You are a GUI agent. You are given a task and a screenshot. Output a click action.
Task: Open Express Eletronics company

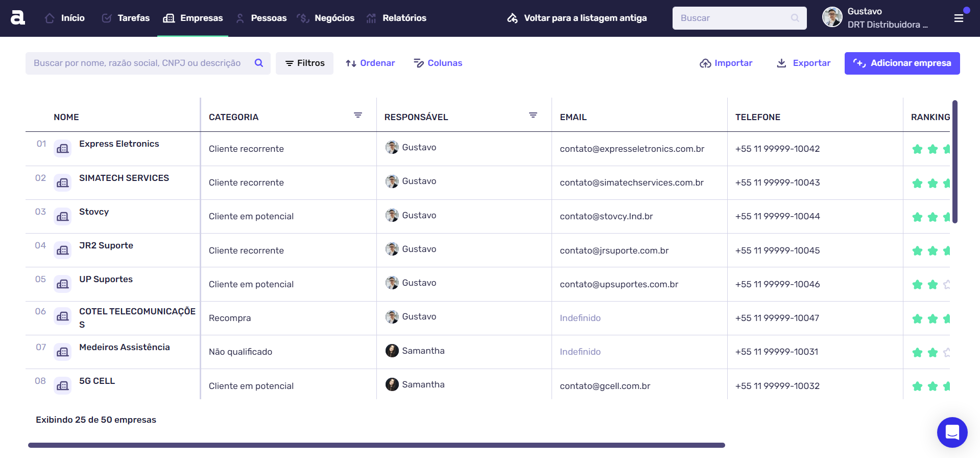(x=119, y=144)
